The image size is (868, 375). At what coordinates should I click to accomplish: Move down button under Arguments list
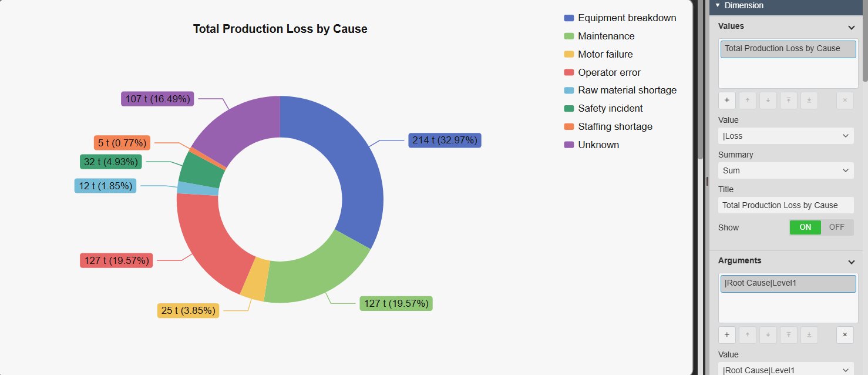[768, 335]
